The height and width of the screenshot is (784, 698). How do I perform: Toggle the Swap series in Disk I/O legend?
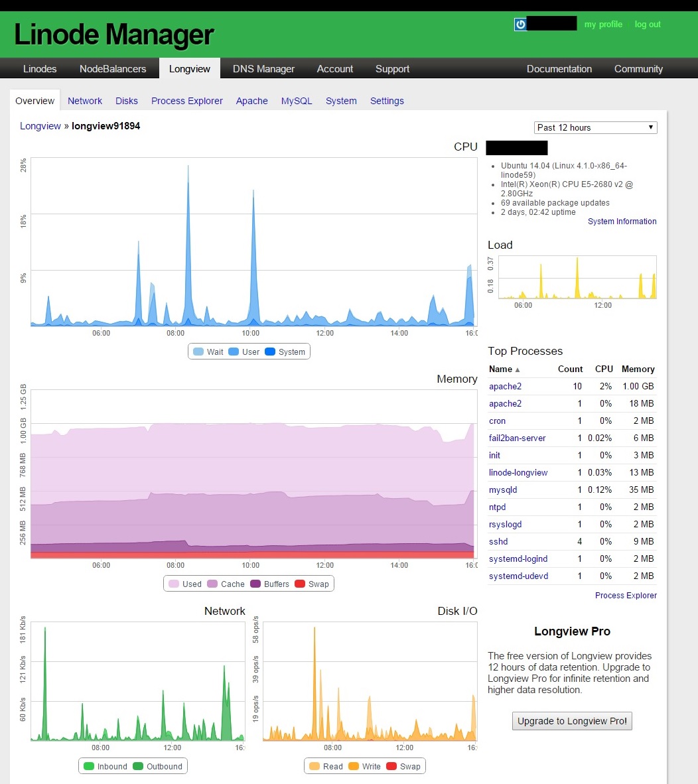[403, 766]
